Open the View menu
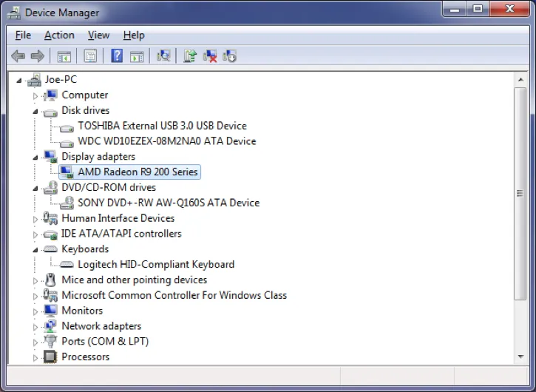 (x=98, y=35)
